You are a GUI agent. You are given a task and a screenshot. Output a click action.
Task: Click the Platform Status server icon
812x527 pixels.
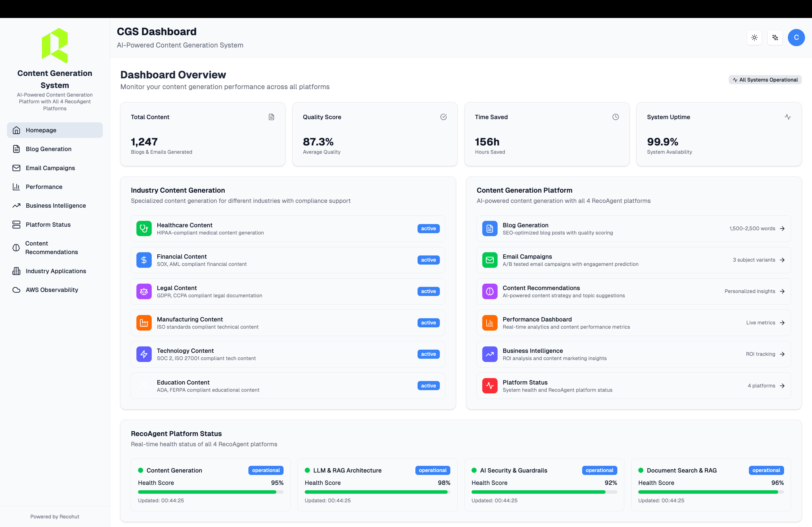[17, 224]
